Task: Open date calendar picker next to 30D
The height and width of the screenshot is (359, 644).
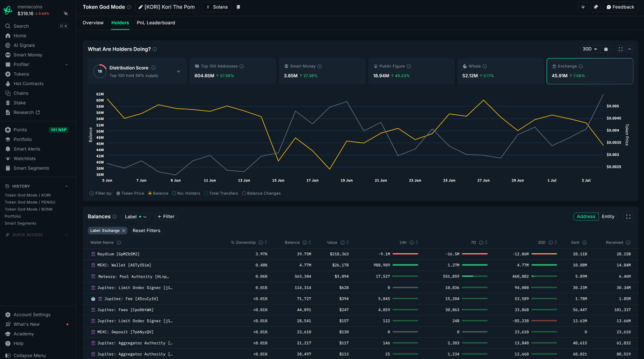Action: point(606,49)
